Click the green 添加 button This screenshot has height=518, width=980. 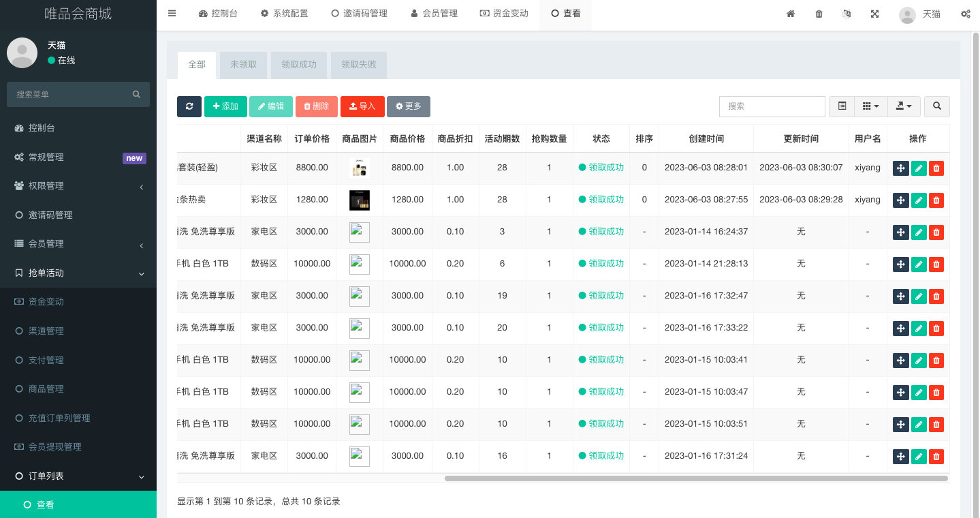tap(225, 106)
